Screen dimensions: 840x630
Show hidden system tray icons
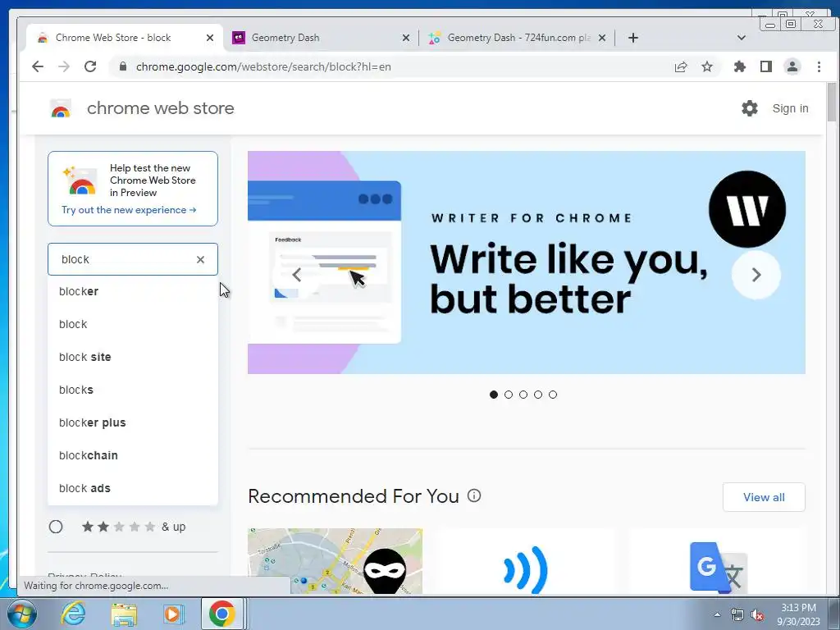(x=717, y=614)
